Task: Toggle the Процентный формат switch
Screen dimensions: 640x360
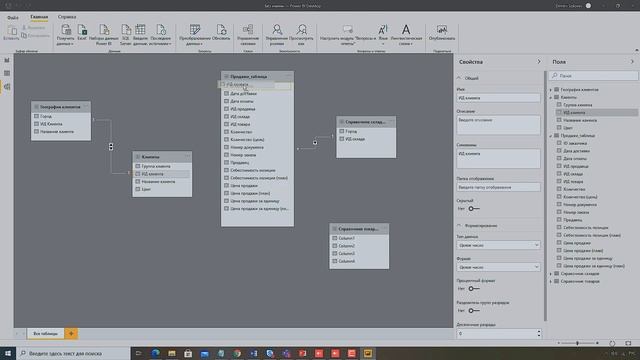Action: (x=473, y=289)
